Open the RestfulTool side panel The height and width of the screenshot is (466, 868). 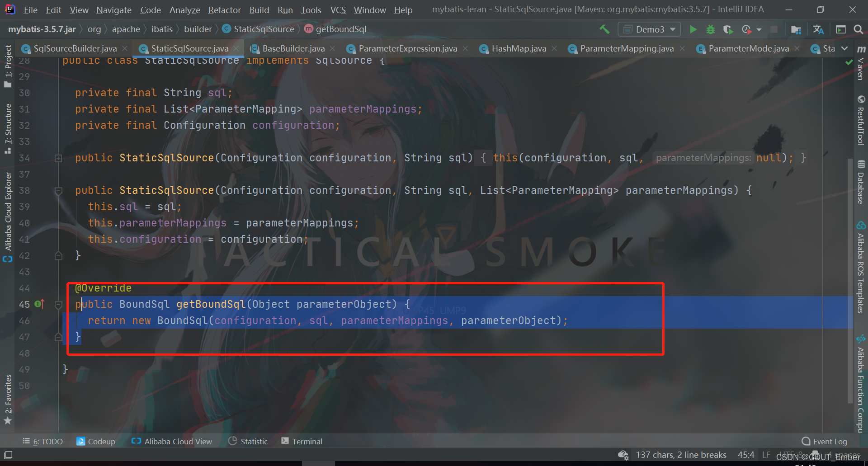click(x=861, y=120)
